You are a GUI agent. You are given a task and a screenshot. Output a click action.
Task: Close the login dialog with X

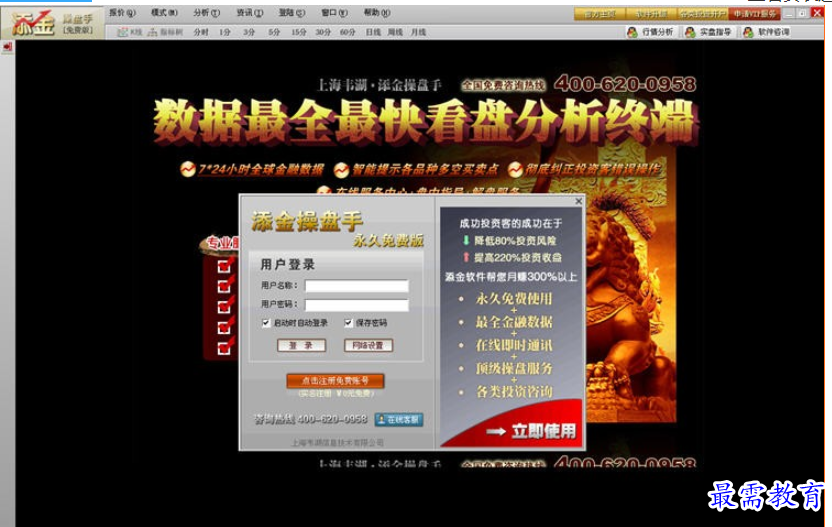(578, 202)
